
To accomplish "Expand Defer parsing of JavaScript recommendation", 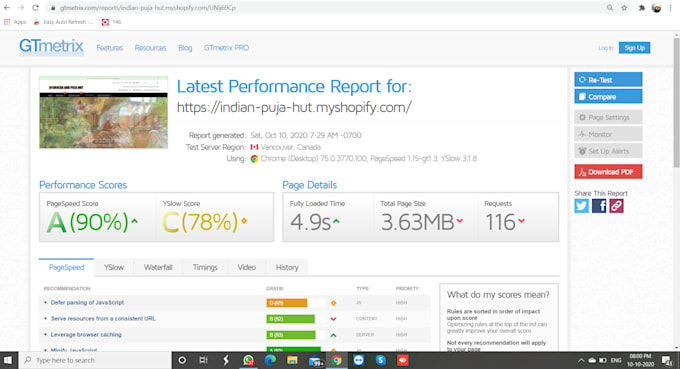I will [87, 302].
